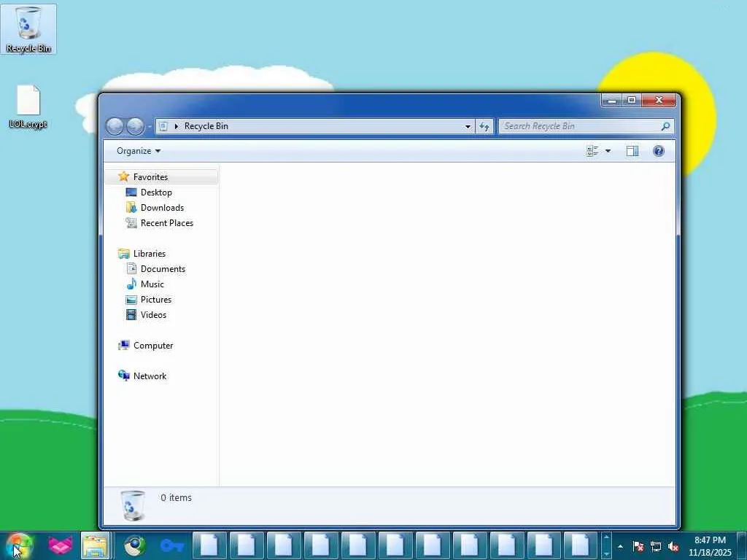Open Desktop under Favorites
This screenshot has height=560, width=747.
[x=156, y=192]
